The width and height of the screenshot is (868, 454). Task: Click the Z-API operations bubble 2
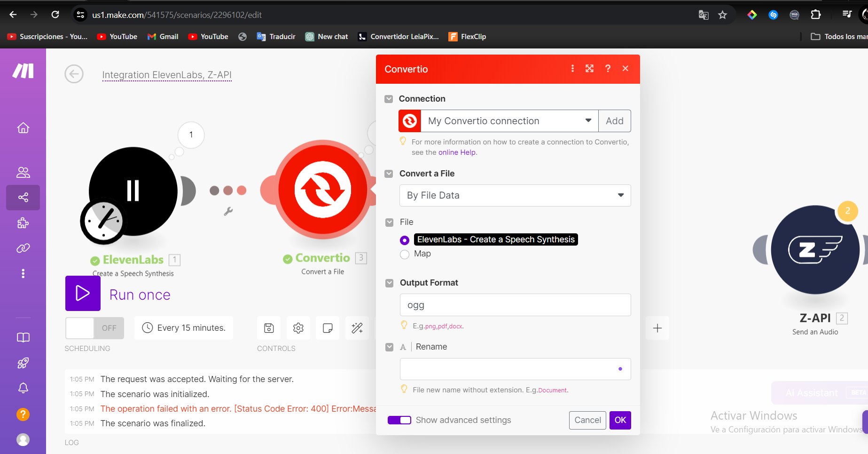click(x=848, y=211)
